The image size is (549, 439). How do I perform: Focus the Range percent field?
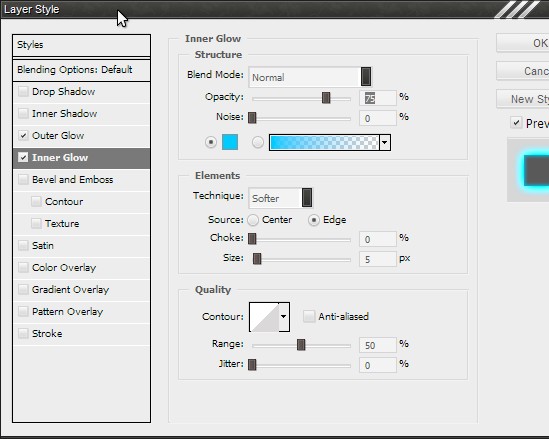coord(378,345)
